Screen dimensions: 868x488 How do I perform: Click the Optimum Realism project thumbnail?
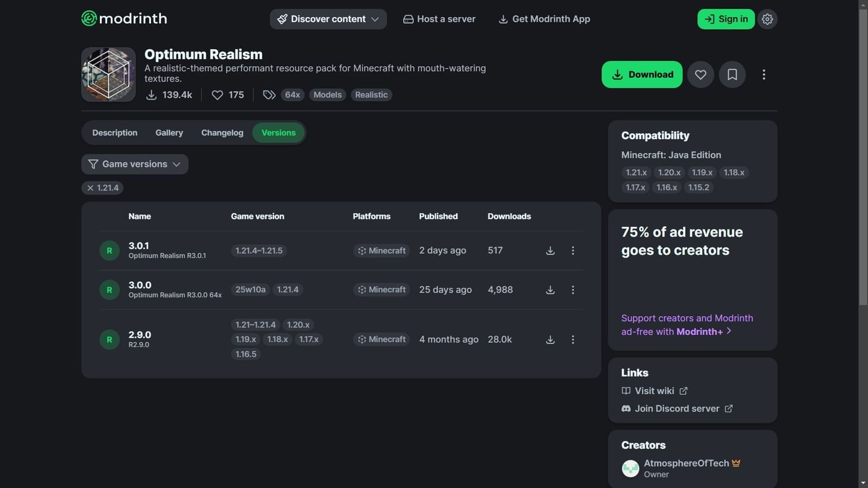coord(108,75)
